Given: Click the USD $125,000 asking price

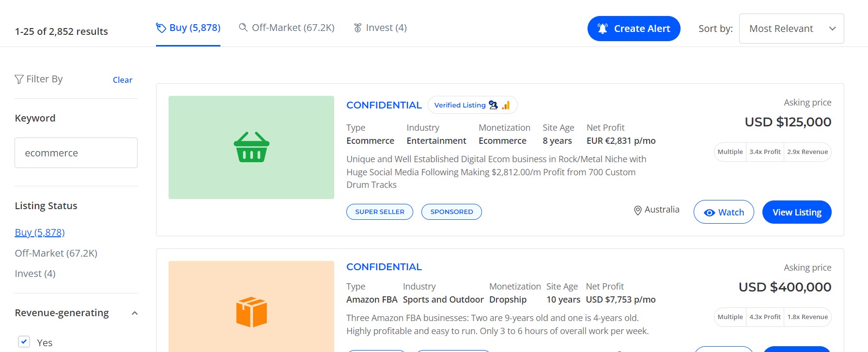Looking at the screenshot, I should pyautogui.click(x=788, y=122).
